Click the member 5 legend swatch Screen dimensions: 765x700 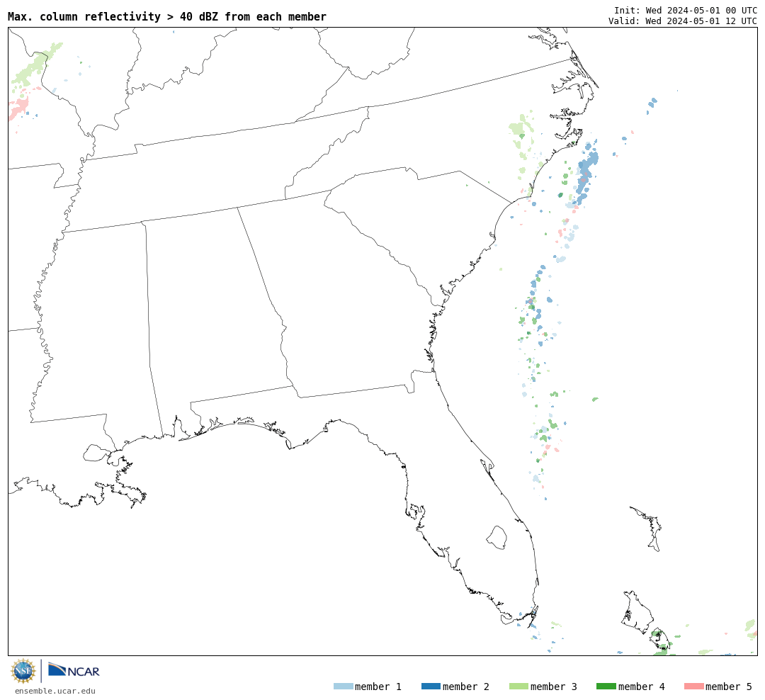[x=693, y=687]
